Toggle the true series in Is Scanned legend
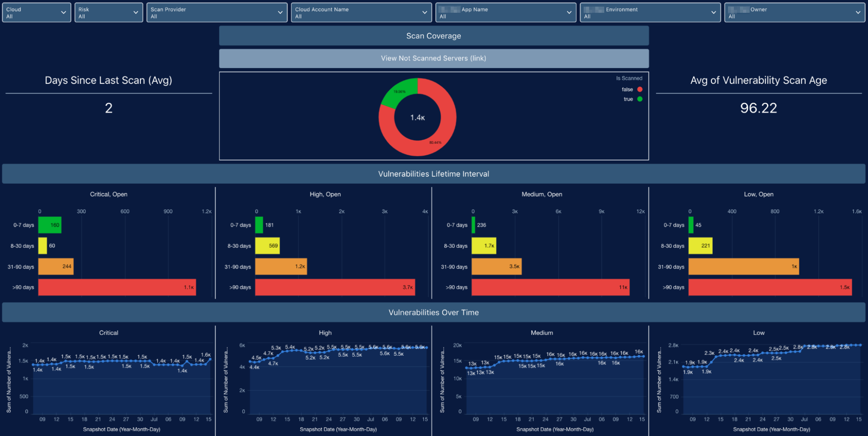This screenshot has width=868, height=436. (x=628, y=99)
